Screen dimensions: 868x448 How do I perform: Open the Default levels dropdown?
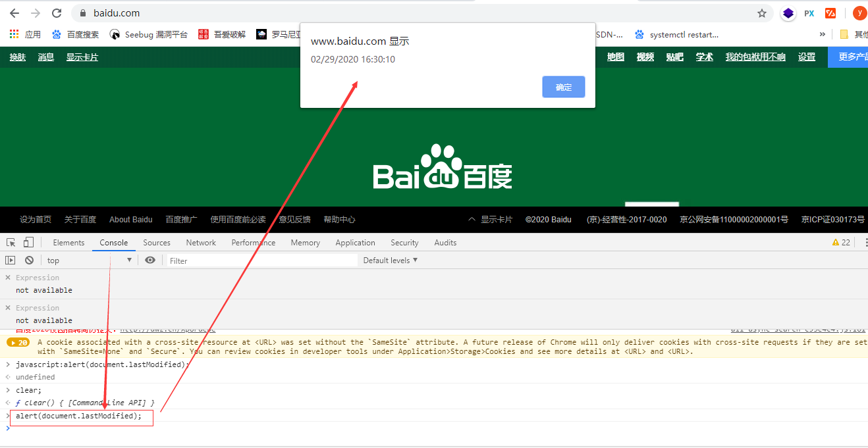click(x=391, y=261)
